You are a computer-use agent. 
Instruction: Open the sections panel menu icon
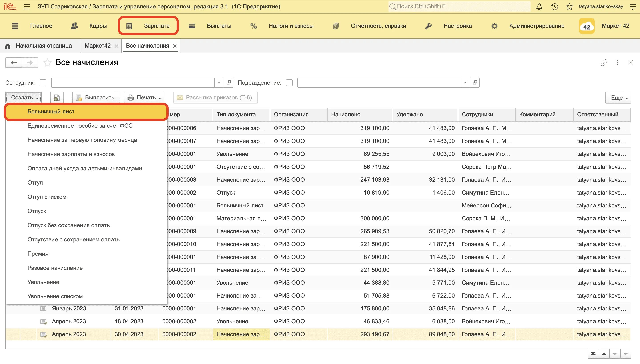point(15,26)
